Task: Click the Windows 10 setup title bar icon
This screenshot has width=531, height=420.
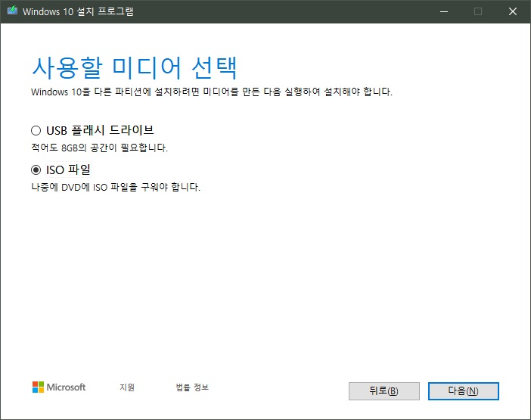Action: coord(13,11)
